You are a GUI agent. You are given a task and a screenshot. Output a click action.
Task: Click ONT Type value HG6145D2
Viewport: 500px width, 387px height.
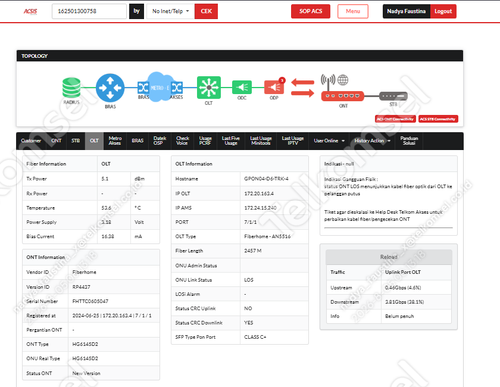point(85,344)
